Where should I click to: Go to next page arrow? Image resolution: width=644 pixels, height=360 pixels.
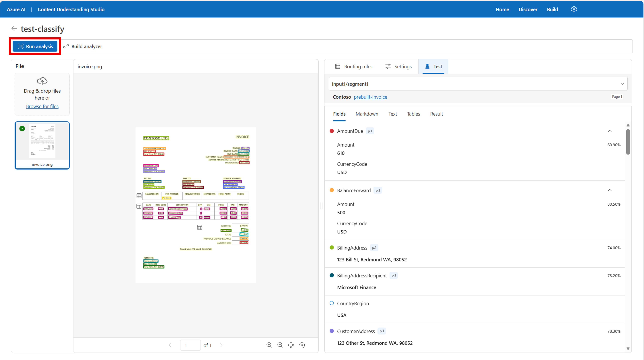[x=221, y=345]
